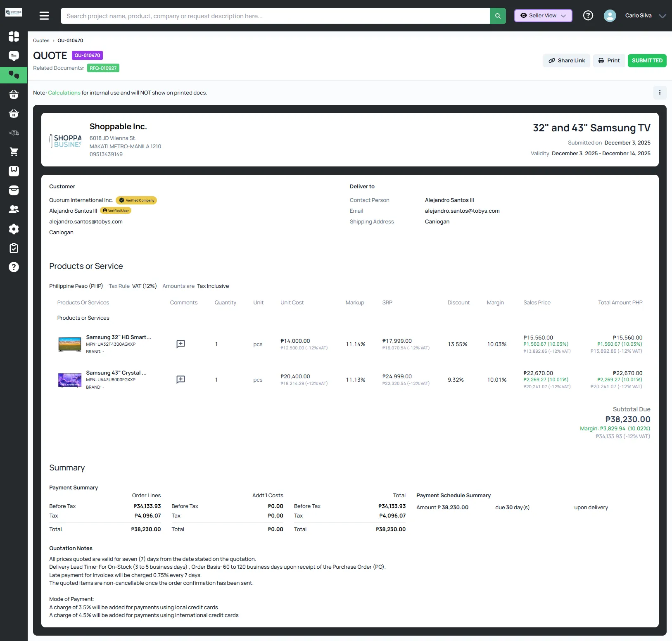
Task: Click the unit cost ₱20,400.00
Action: tap(295, 376)
